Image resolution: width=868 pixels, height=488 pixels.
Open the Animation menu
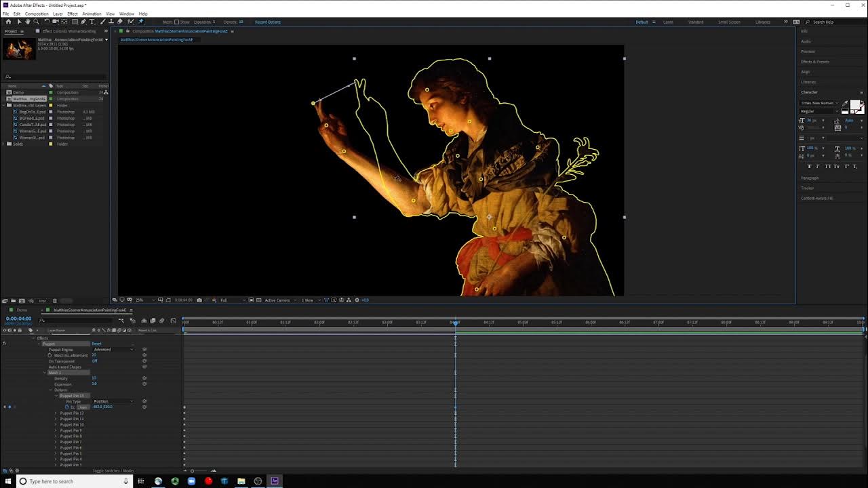pyautogui.click(x=92, y=14)
